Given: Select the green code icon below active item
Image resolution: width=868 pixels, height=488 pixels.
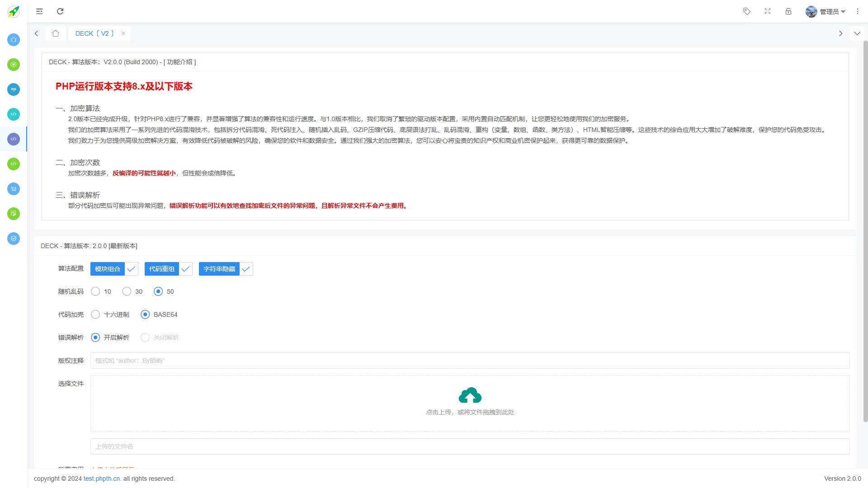Looking at the screenshot, I should [x=13, y=164].
